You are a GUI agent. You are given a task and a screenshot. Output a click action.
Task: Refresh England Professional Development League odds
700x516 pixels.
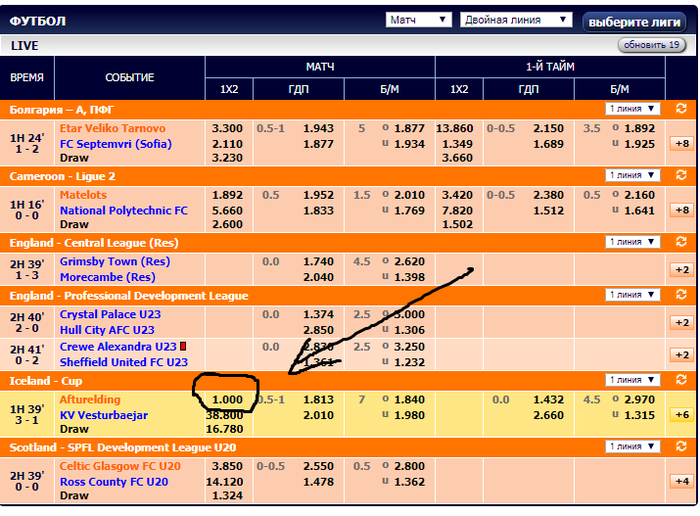[x=681, y=295]
